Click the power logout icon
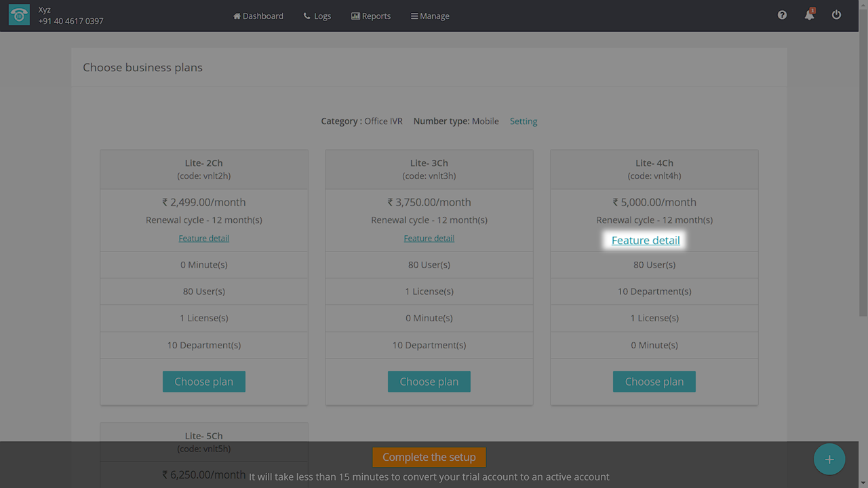Image resolution: width=868 pixels, height=488 pixels. (836, 15)
